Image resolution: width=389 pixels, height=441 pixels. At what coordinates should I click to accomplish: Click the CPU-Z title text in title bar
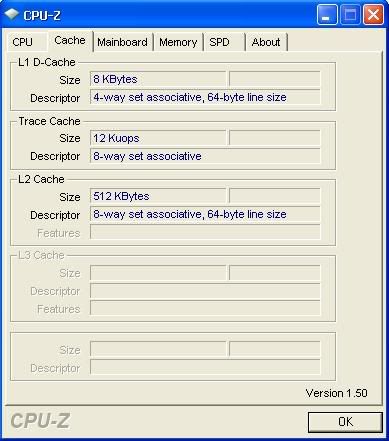[42, 15]
